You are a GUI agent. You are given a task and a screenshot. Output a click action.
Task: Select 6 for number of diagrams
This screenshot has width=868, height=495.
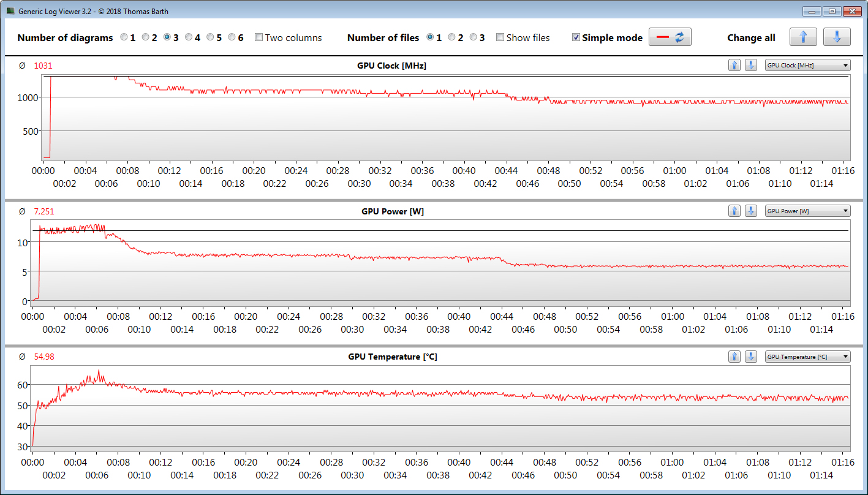(x=232, y=37)
